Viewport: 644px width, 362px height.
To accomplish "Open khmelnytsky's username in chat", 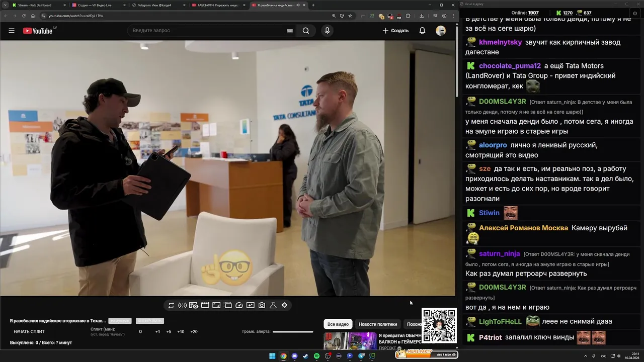I will pos(500,42).
